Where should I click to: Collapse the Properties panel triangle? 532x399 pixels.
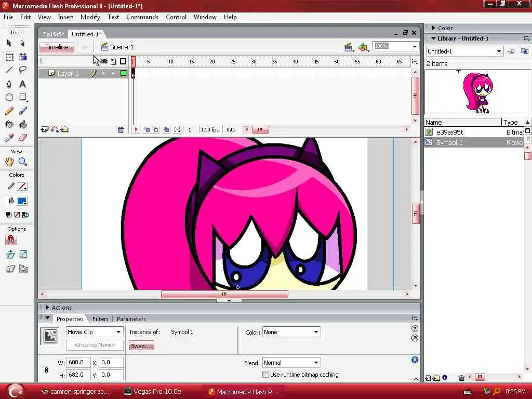[47, 318]
